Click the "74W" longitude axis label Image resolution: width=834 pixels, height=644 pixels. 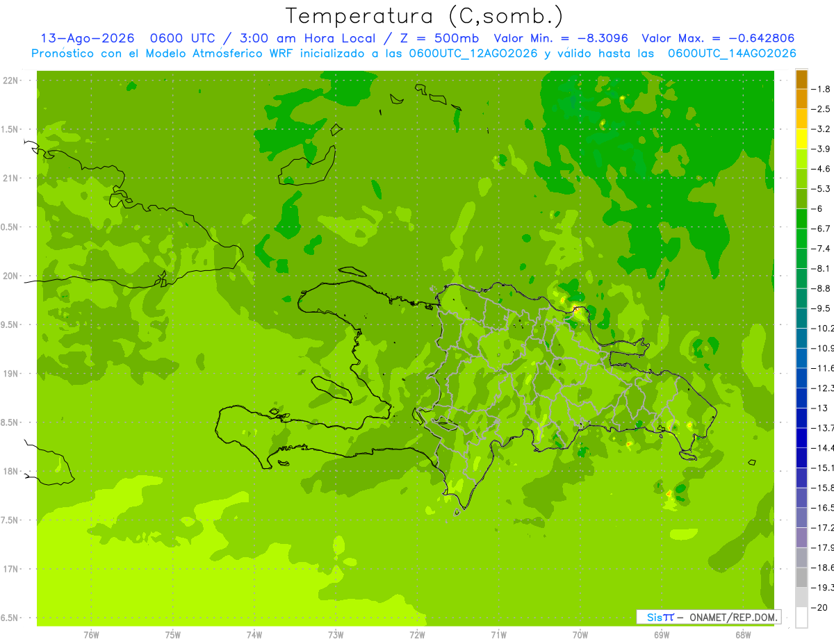click(x=254, y=635)
